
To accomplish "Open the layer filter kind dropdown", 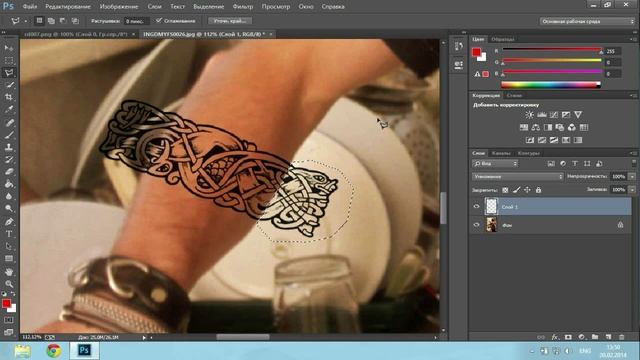I will pos(495,164).
